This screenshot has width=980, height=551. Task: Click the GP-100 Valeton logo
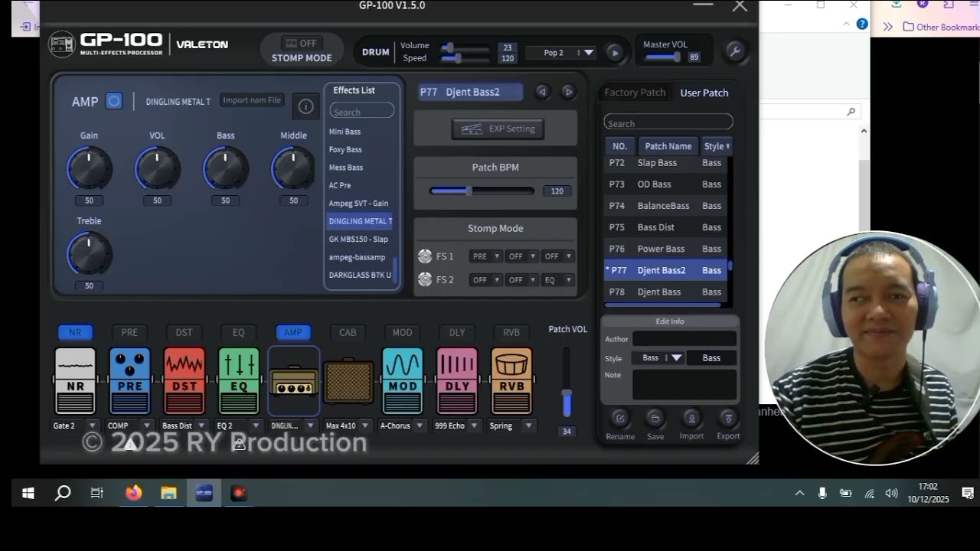[x=139, y=44]
